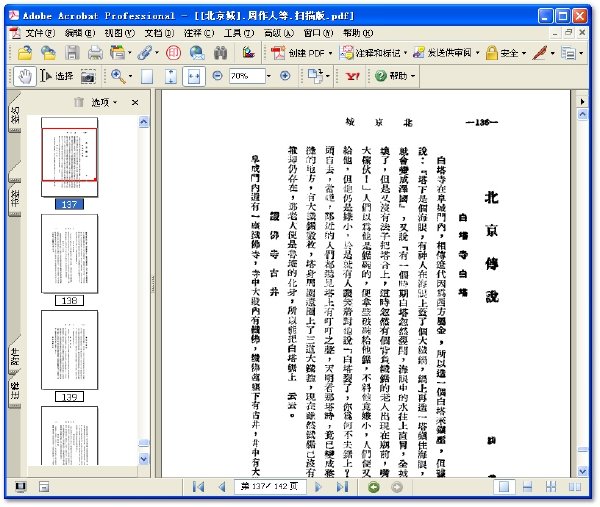Click the picture tasks icon in the toolbar
The width and height of the screenshot is (600, 507).
(x=248, y=53)
